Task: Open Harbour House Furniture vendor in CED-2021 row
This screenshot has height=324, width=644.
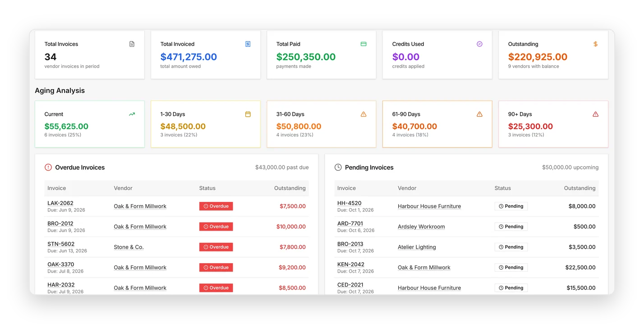Action: point(429,288)
